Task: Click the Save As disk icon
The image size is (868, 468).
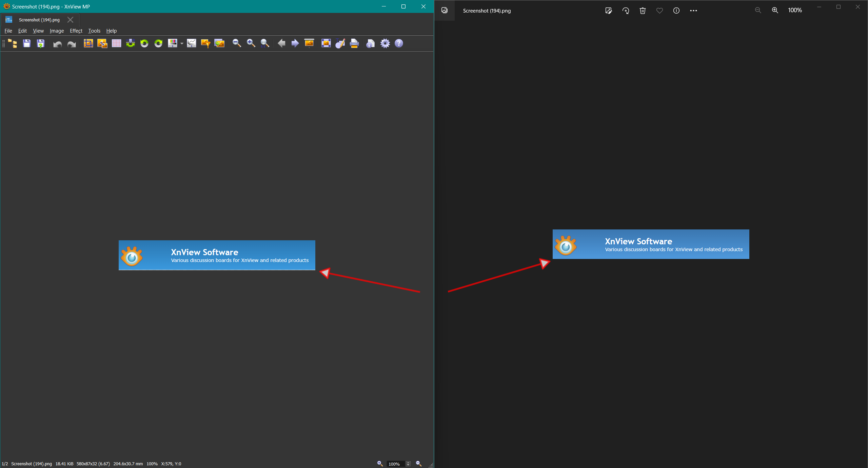Action: [x=41, y=43]
